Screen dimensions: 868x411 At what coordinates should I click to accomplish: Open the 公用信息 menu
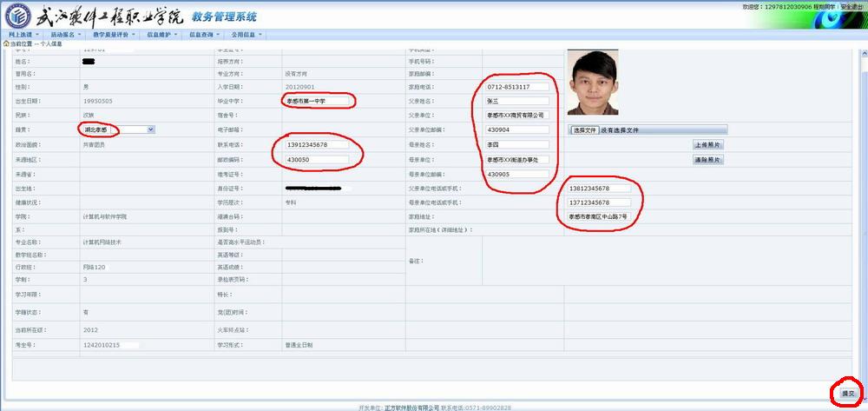click(x=247, y=35)
